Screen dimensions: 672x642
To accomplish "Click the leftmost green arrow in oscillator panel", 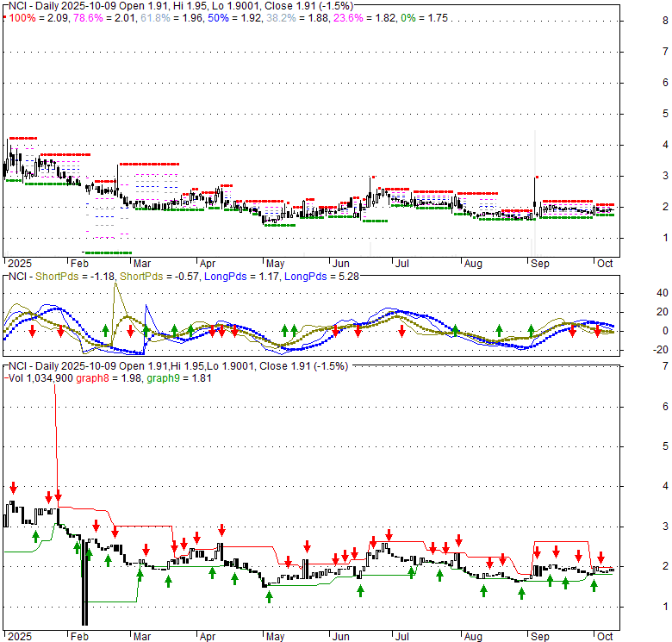I will point(105,329).
